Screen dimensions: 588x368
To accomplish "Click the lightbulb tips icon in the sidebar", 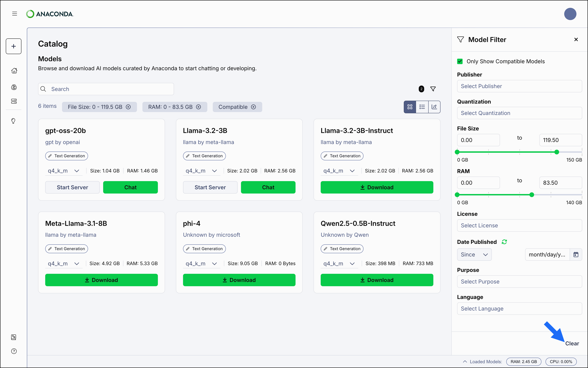I will click(x=13, y=121).
